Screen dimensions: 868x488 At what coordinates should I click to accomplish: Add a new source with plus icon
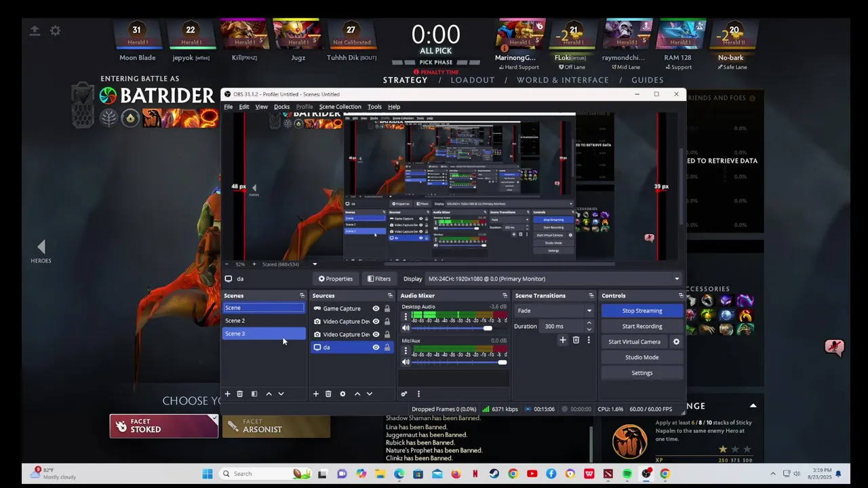(x=315, y=394)
